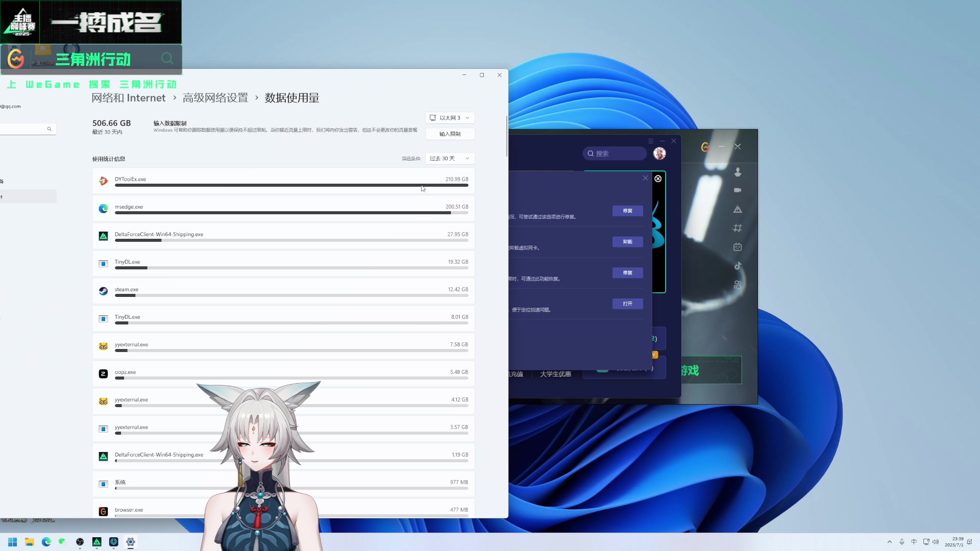Click the Settings window vertical scrollbar

[506, 136]
